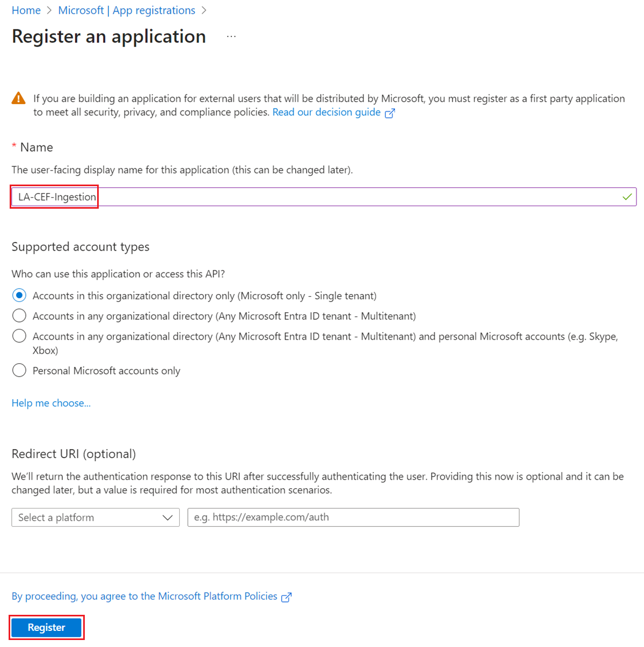
Task: Click the external link icon next to Platform Policies
Action: click(x=287, y=597)
